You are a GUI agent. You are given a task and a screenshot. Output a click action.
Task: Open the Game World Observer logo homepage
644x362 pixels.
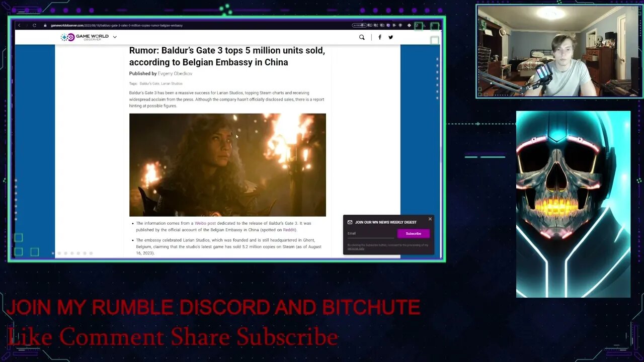point(85,37)
